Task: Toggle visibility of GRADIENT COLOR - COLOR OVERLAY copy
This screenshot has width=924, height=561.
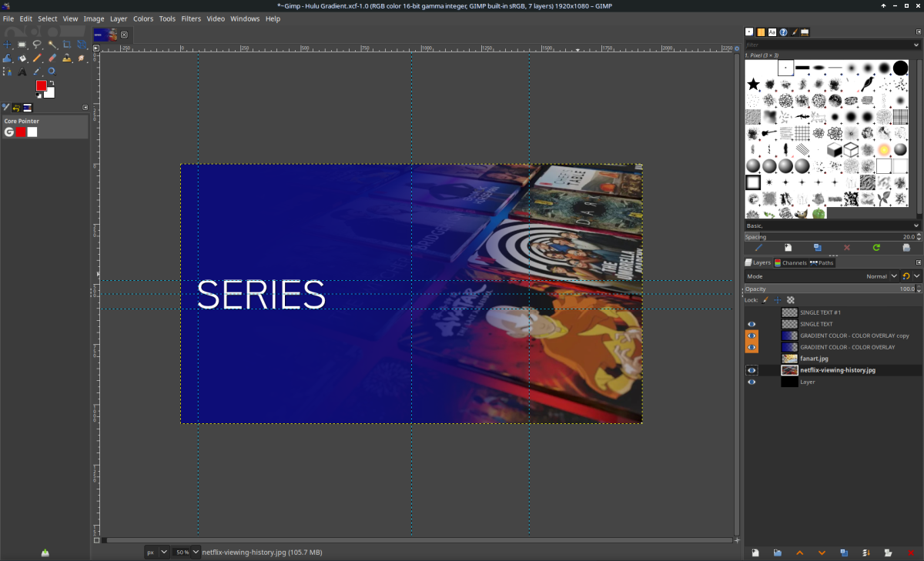Action: coord(751,336)
